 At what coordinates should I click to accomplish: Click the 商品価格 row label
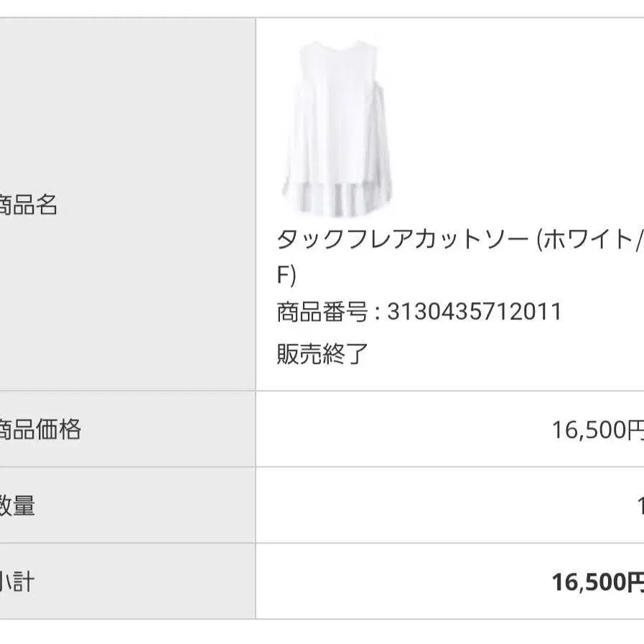39,429
